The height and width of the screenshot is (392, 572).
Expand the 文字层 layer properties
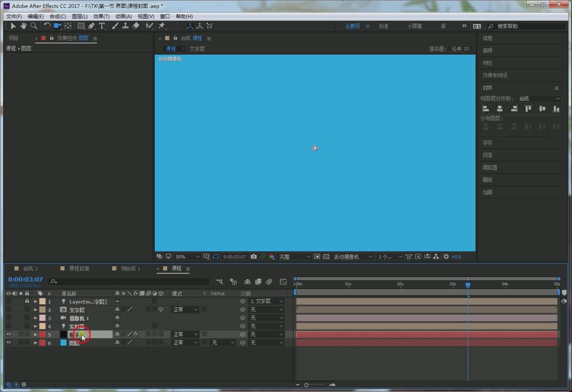click(35, 309)
